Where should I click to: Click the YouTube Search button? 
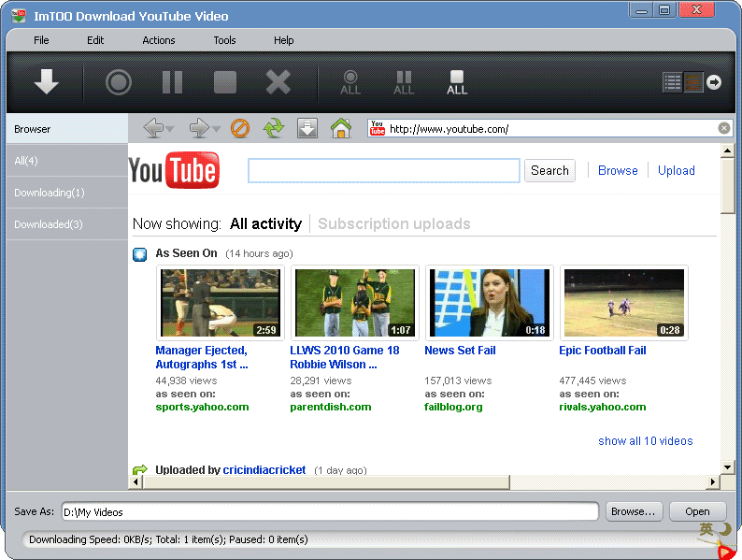[x=549, y=170]
